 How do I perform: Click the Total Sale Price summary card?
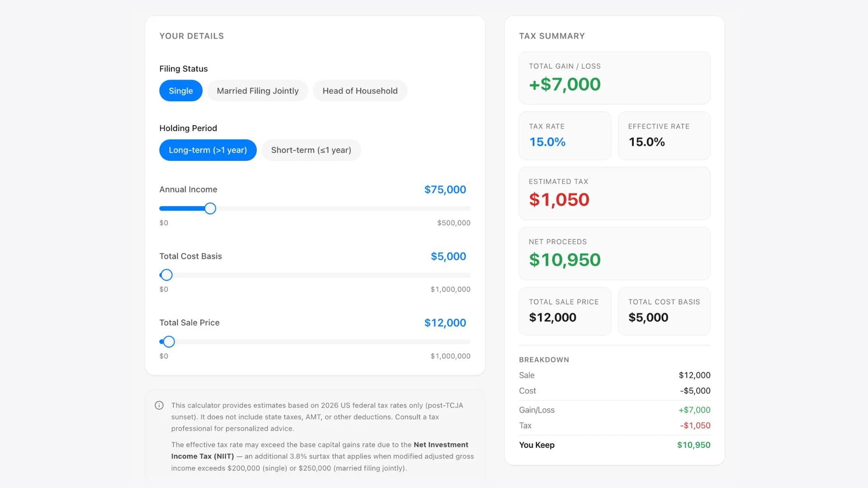coord(565,311)
